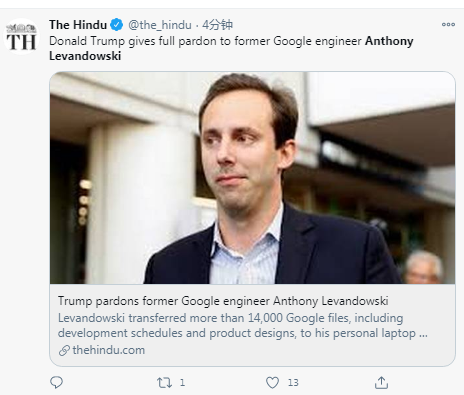Click The Hindu TH profile avatar

pyautogui.click(x=21, y=37)
